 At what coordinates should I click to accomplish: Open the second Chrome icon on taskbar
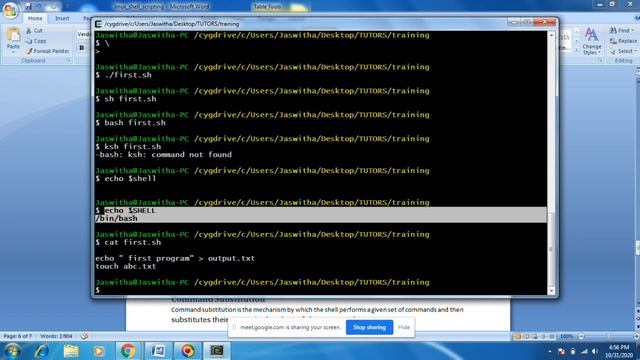(x=188, y=351)
